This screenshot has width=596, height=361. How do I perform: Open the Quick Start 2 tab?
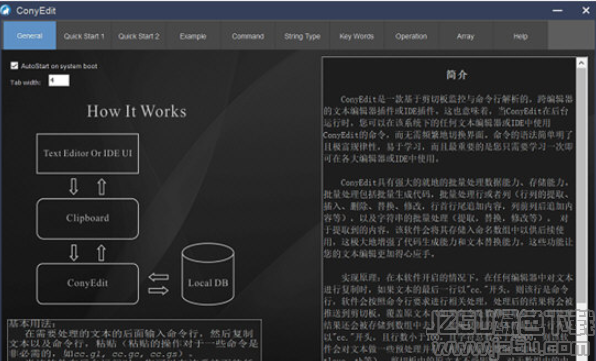pyautogui.click(x=138, y=36)
